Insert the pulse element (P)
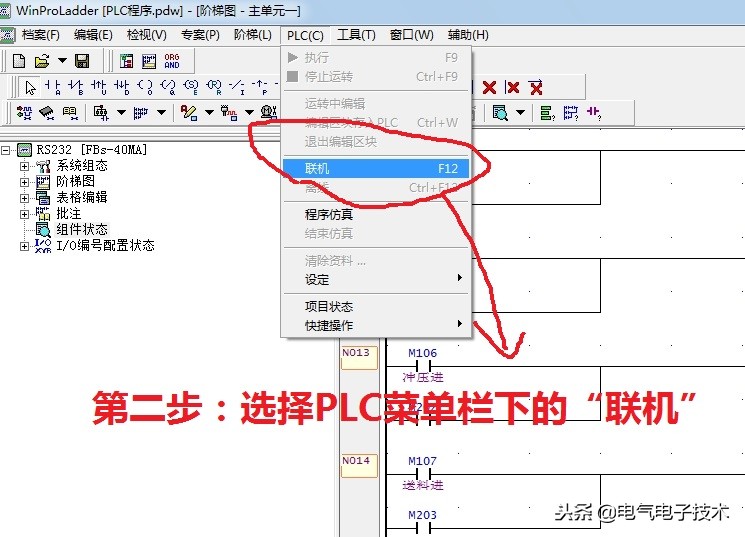This screenshot has height=537, width=745. 260,87
